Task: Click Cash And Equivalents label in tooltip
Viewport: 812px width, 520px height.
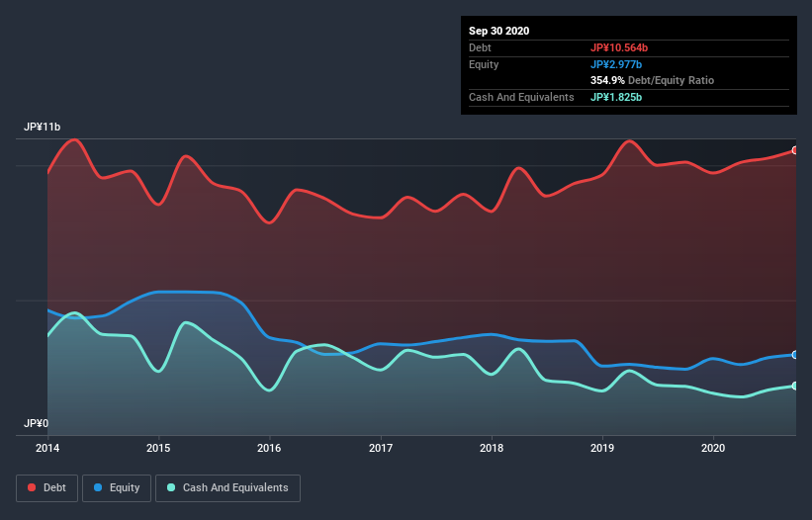Action: 521,97
